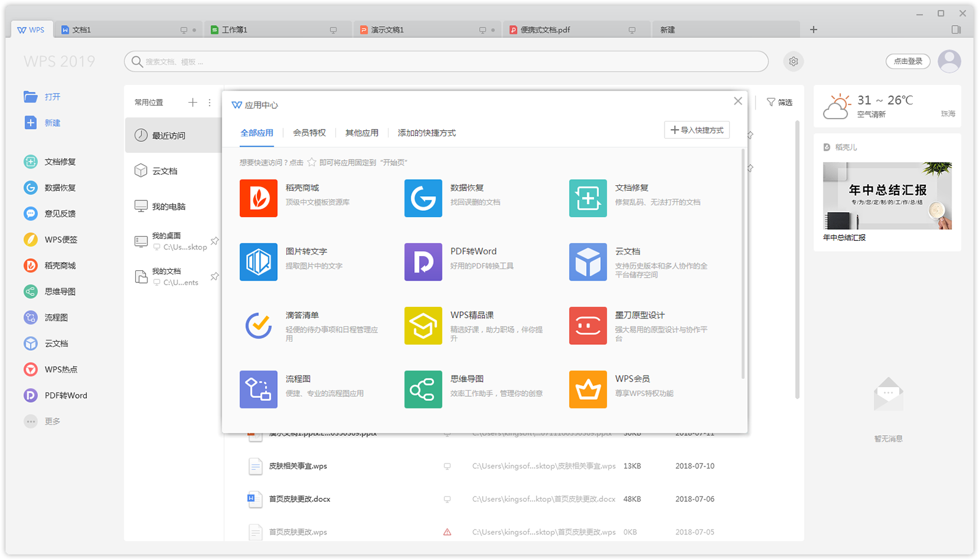Screen dimensions: 979x560
Task: Click 文档修复 in the left sidebar
Action: [50, 161]
